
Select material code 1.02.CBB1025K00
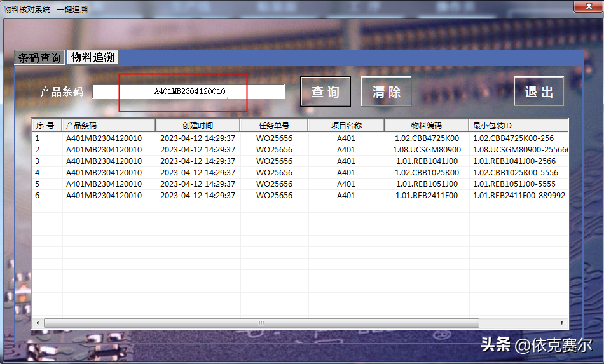coord(427,173)
